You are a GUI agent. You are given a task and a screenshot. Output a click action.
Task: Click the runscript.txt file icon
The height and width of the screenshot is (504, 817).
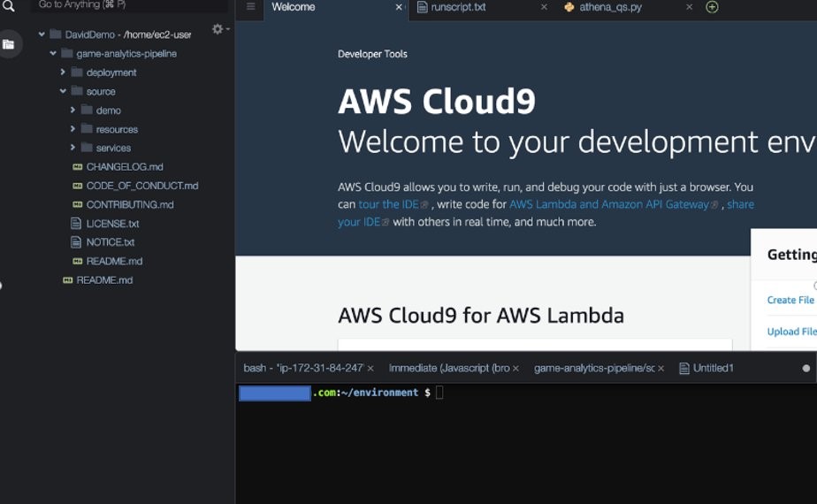(x=422, y=7)
